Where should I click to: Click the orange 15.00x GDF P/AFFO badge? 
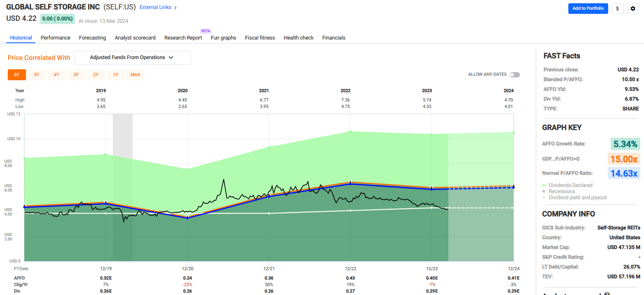tap(624, 159)
